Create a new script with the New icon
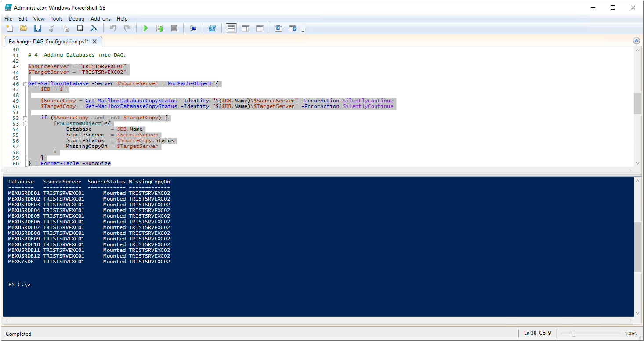Viewport: 644px width, 341px height. pyautogui.click(x=10, y=29)
